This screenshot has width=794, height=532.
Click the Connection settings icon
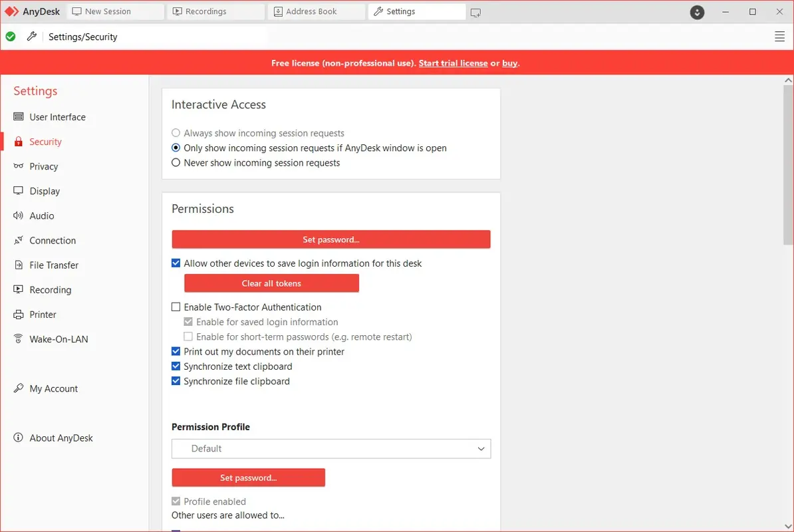pos(17,240)
